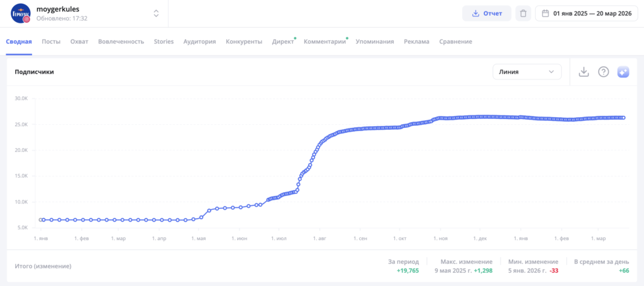Viewport: 644px width, 286px height.
Task: Open the Упоминания tab
Action: tap(374, 42)
